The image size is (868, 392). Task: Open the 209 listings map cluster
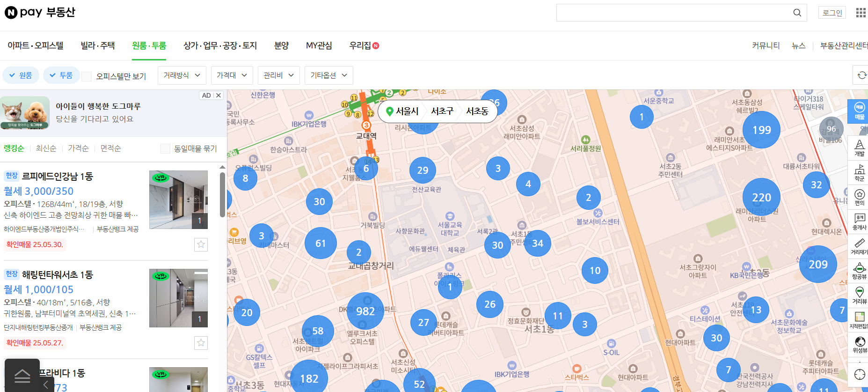[818, 264]
